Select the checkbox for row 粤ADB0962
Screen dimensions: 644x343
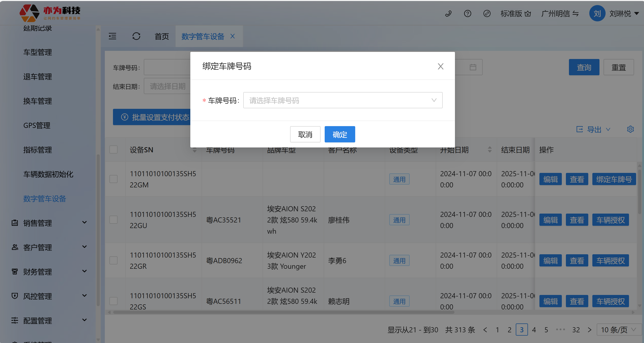[113, 260]
